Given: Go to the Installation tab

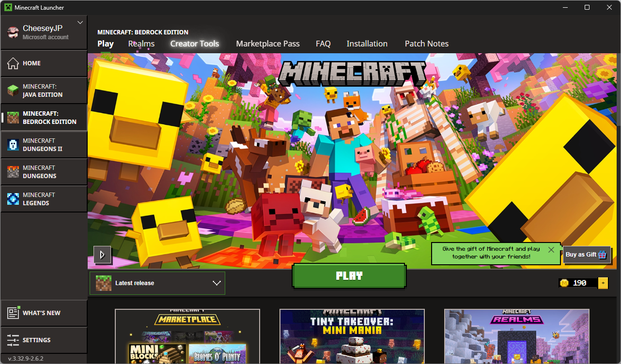Looking at the screenshot, I should (367, 44).
